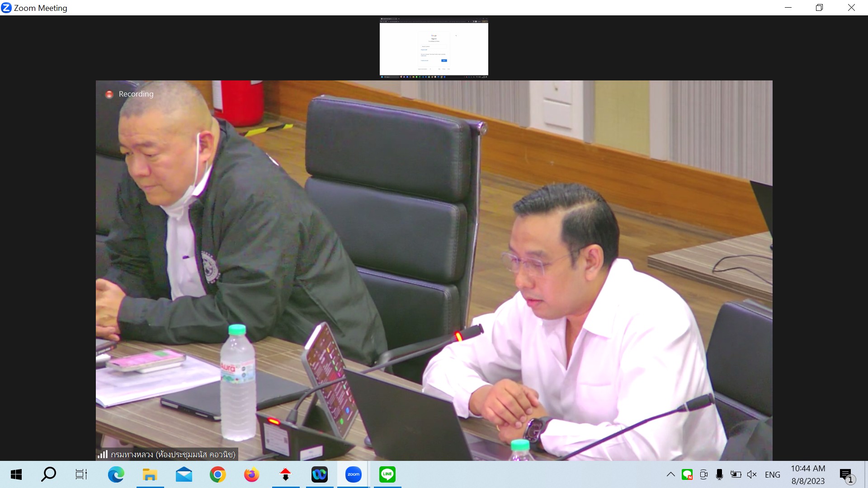
Task: Click the participant name label in Thai
Action: click(x=173, y=454)
